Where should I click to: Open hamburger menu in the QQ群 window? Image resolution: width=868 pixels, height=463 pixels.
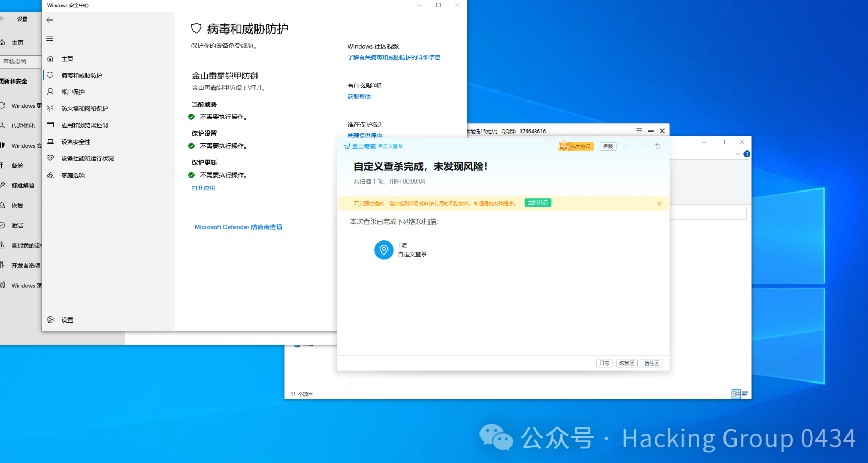639,131
